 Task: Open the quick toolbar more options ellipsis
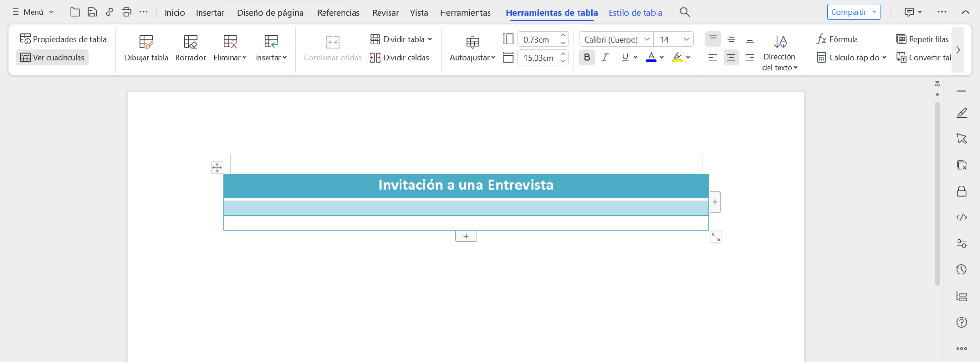coord(144,12)
